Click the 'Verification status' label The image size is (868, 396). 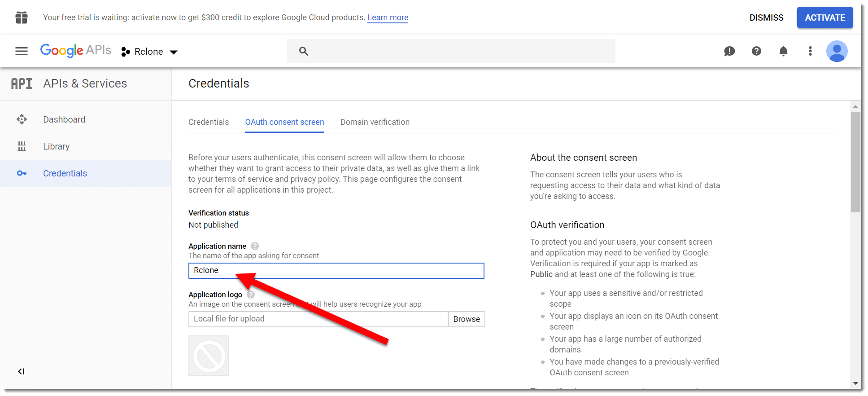tap(218, 213)
